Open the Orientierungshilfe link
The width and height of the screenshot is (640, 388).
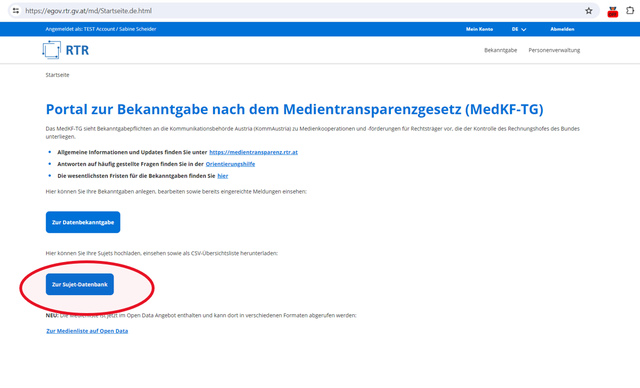(x=230, y=164)
